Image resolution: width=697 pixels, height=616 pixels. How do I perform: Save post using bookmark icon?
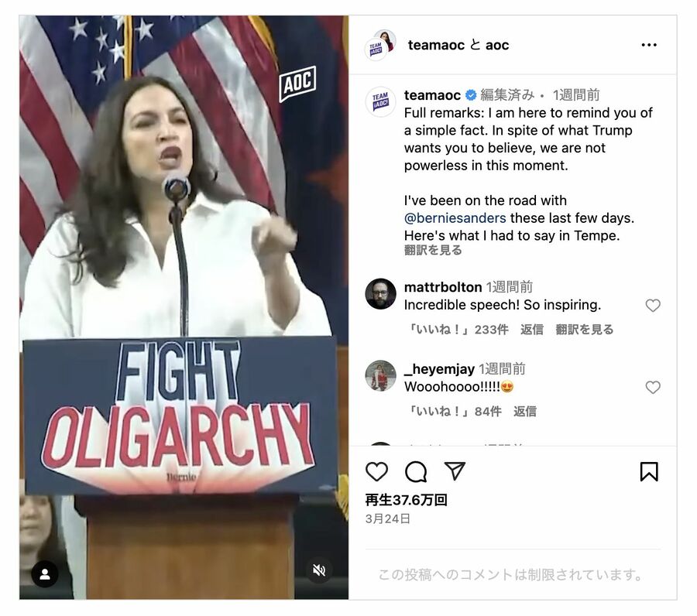(648, 471)
